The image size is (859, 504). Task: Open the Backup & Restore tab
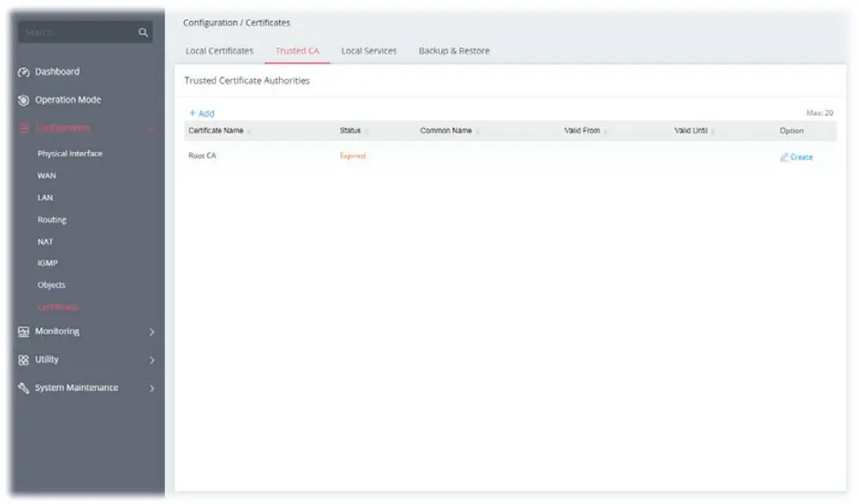click(x=454, y=51)
